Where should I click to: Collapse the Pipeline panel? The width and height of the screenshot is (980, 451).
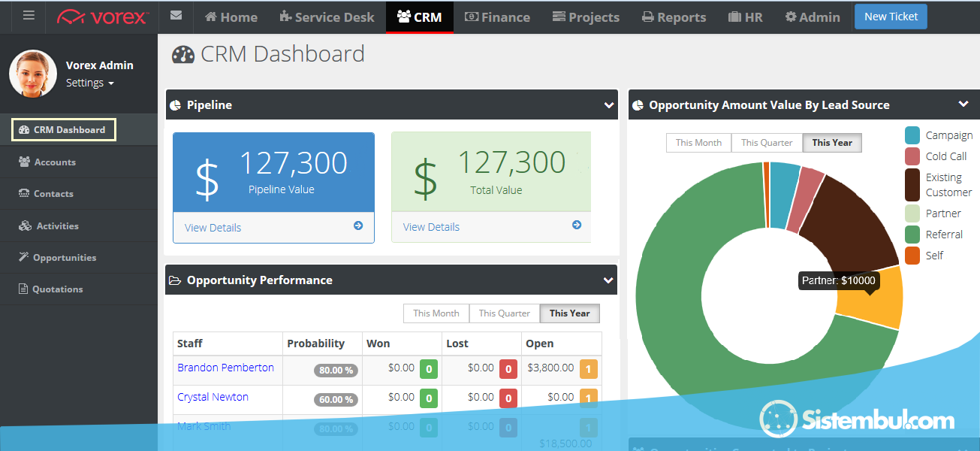(x=608, y=105)
